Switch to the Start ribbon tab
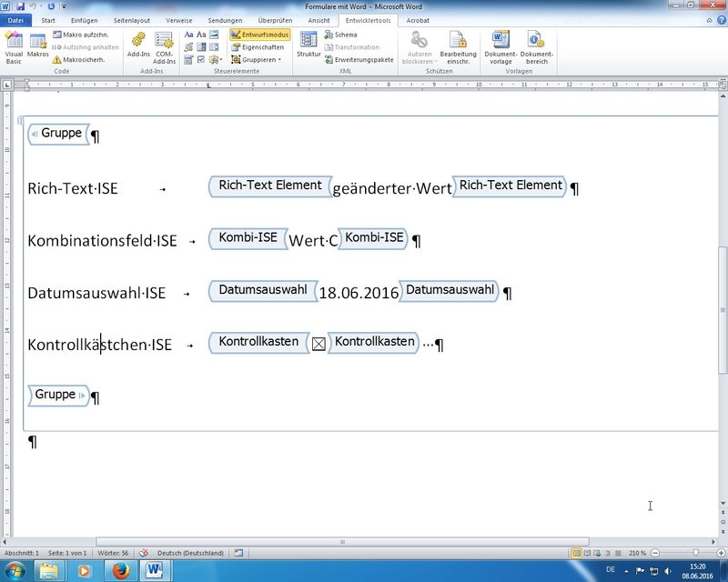The image size is (728, 582). (48, 20)
